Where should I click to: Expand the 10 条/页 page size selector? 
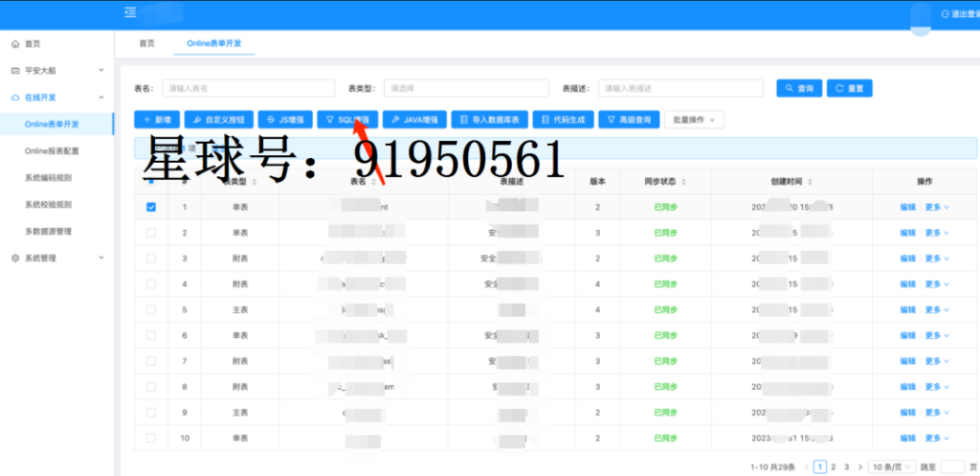(893, 466)
